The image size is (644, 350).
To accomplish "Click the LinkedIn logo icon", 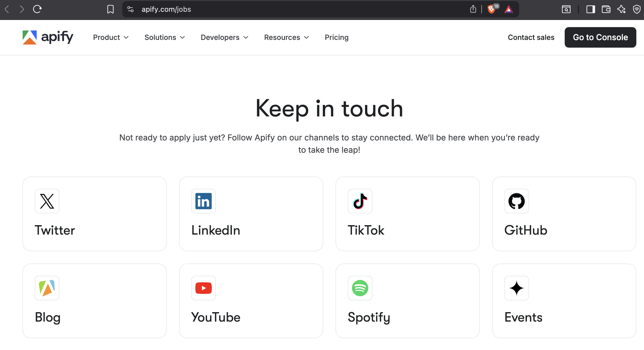I will click(x=204, y=201).
